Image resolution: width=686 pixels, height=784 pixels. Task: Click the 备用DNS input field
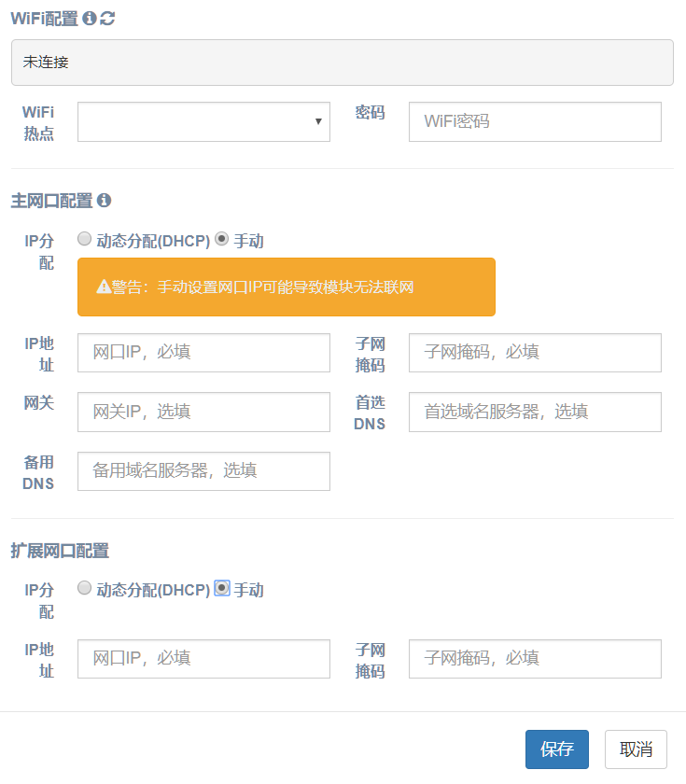point(203,471)
